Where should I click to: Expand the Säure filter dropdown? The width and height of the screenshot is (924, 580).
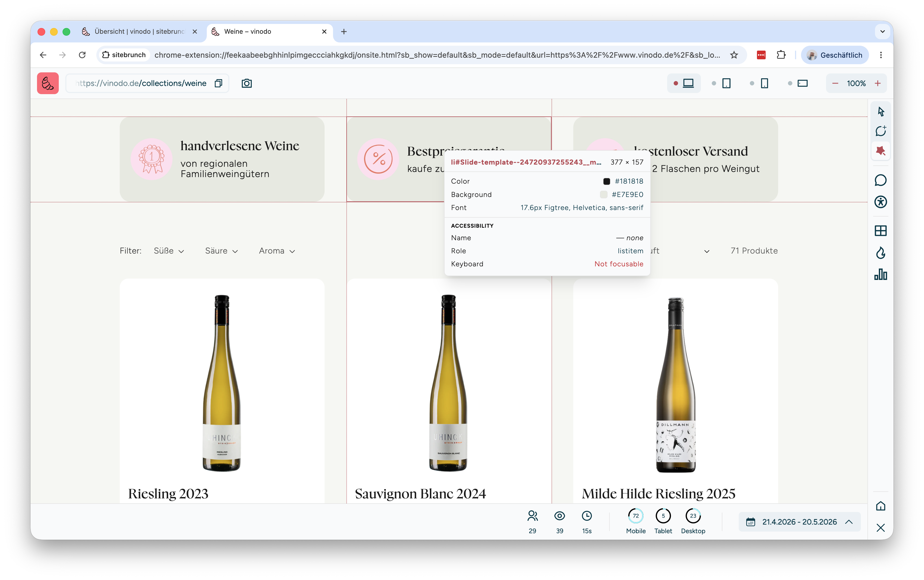click(x=222, y=251)
